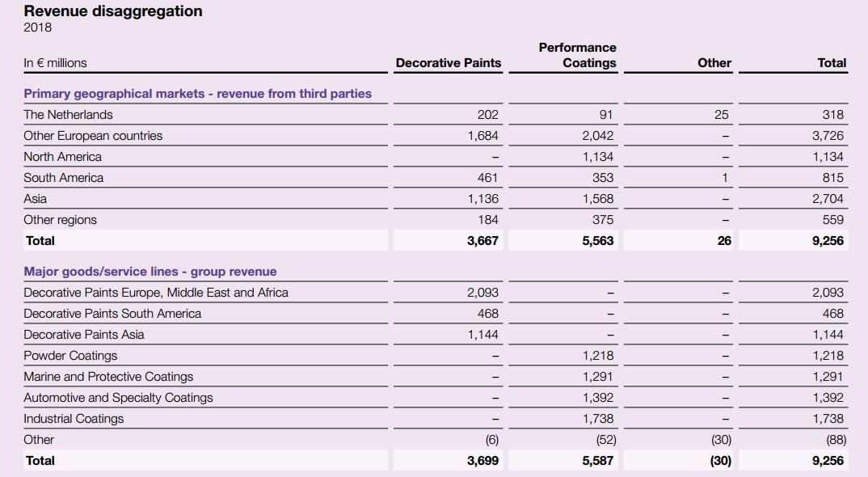Click Marine and Protective Coatings label
The width and height of the screenshot is (868, 477).
(108, 377)
